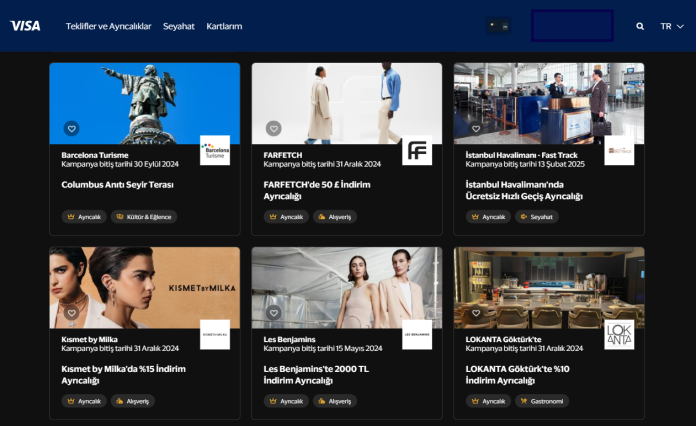The height and width of the screenshot is (426, 696).
Task: Click the FARFETCH brand logo badge
Action: pyautogui.click(x=417, y=151)
